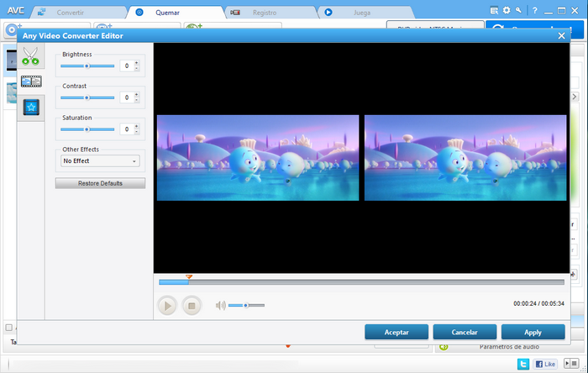588x373 pixels.
Task: Decrease Contrast value with down arrow
Action: tap(136, 100)
